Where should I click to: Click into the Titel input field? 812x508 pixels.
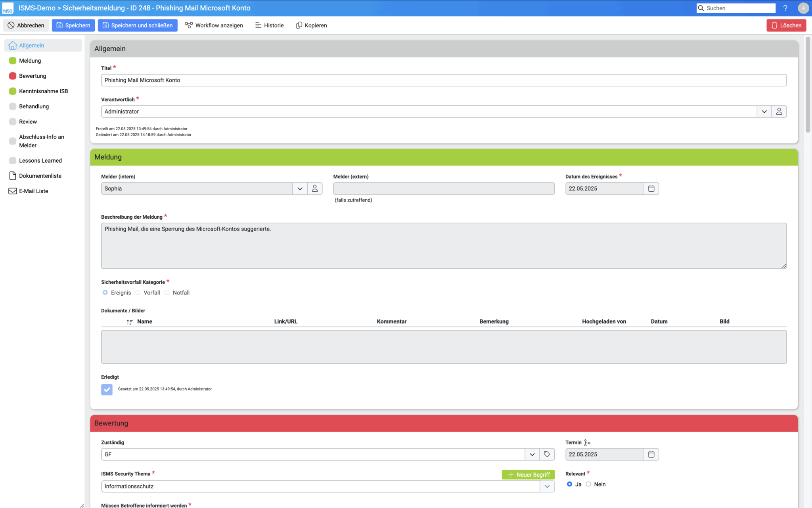[x=444, y=80]
